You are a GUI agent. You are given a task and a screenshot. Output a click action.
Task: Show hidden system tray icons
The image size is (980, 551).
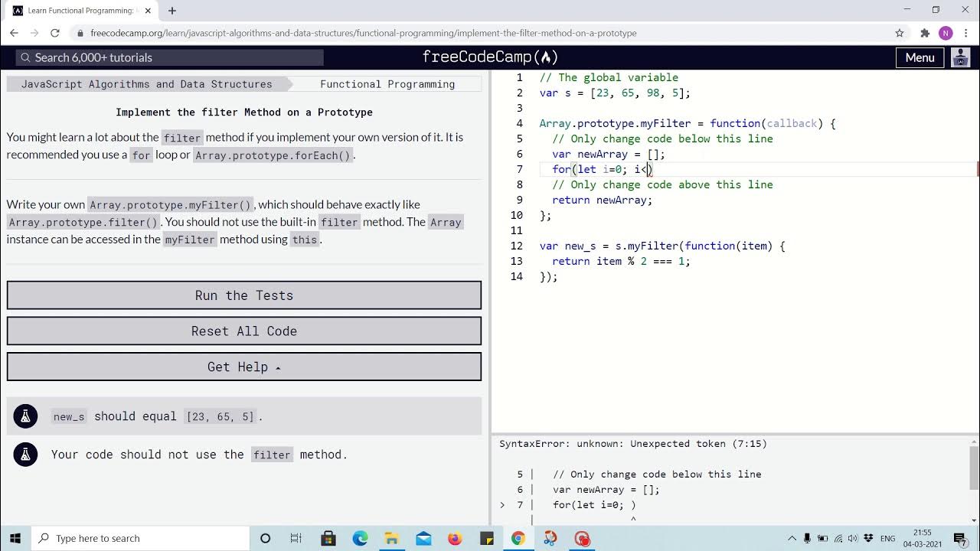pyautogui.click(x=792, y=538)
